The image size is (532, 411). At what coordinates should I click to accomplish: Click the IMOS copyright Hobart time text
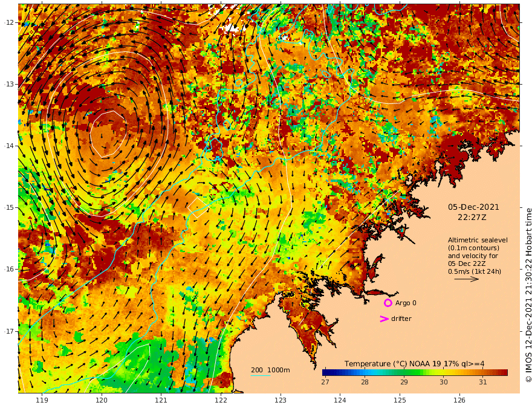[528, 295]
